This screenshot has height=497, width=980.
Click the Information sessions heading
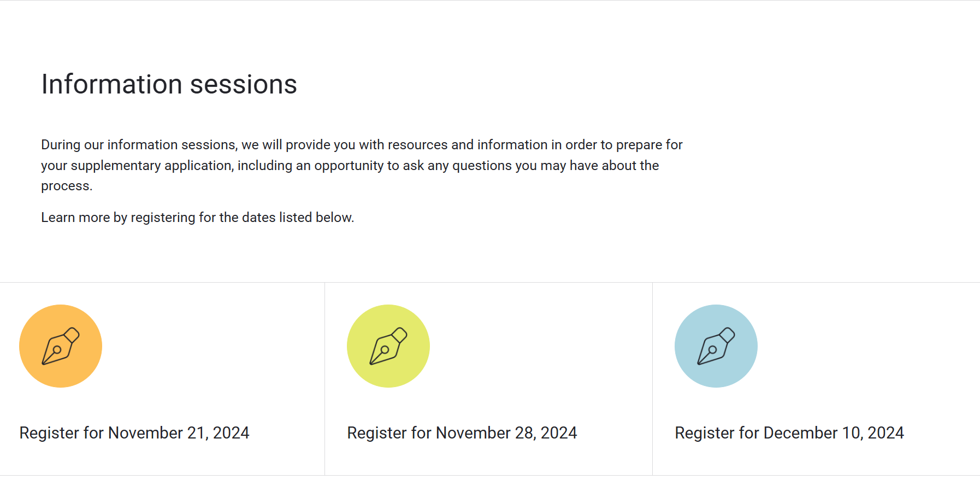pos(169,84)
